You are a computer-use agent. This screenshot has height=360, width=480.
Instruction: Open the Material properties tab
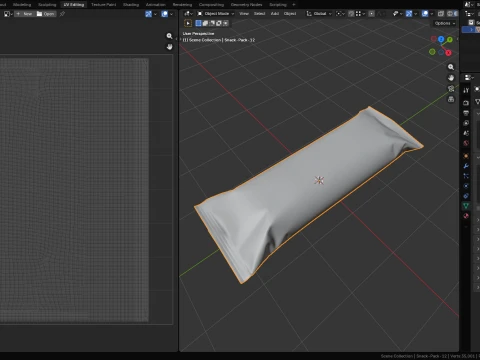coord(466,216)
